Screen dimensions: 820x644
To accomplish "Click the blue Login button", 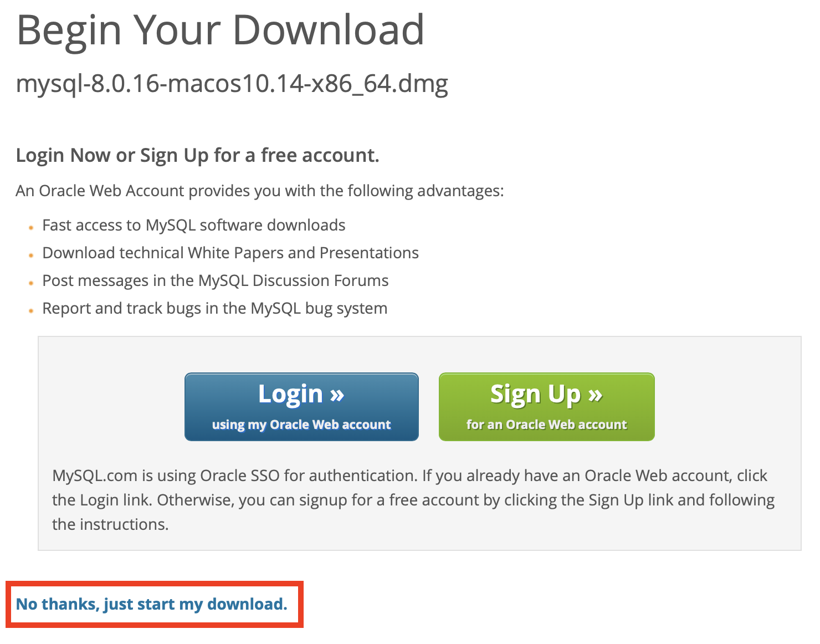I will pyautogui.click(x=301, y=407).
